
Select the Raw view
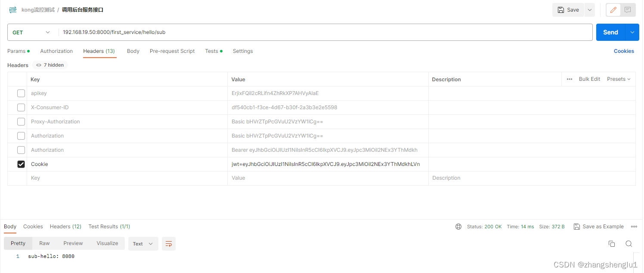click(44, 243)
